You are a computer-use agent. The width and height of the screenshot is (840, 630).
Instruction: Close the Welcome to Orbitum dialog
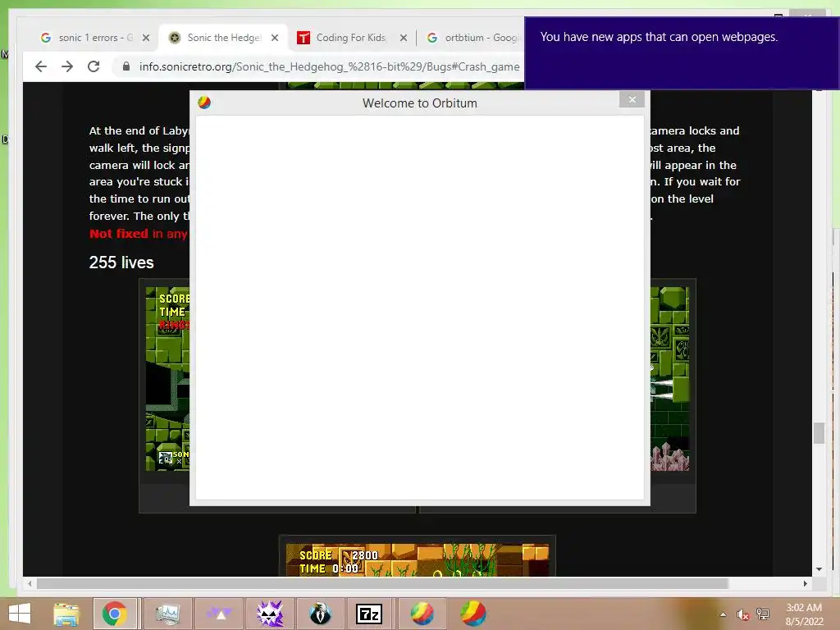632,99
